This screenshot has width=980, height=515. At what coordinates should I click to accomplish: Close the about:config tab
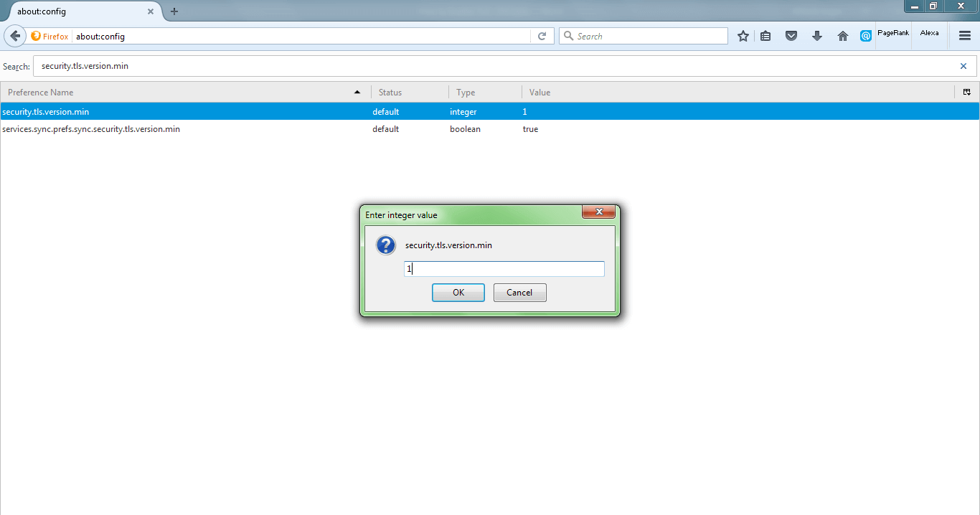click(x=151, y=11)
